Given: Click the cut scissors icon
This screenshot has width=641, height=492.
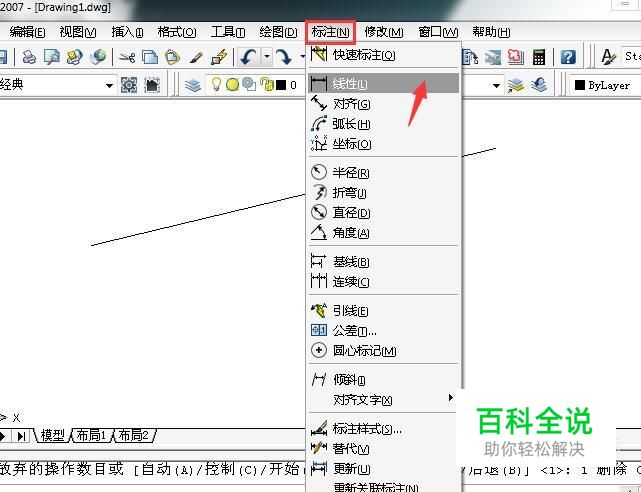Looking at the screenshot, I should [x=127, y=57].
